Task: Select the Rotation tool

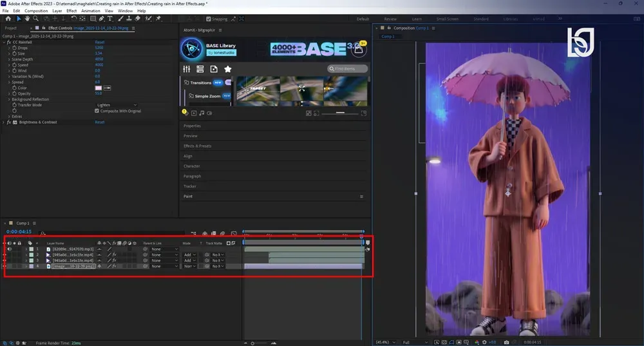Action: tap(74, 19)
